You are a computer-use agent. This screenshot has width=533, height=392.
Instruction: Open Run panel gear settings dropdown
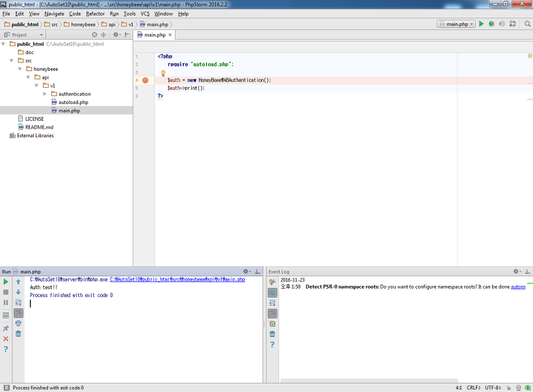[247, 271]
